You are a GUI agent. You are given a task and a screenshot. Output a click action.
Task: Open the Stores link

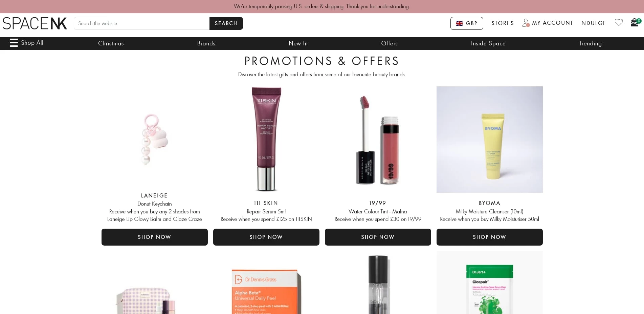[x=503, y=23]
